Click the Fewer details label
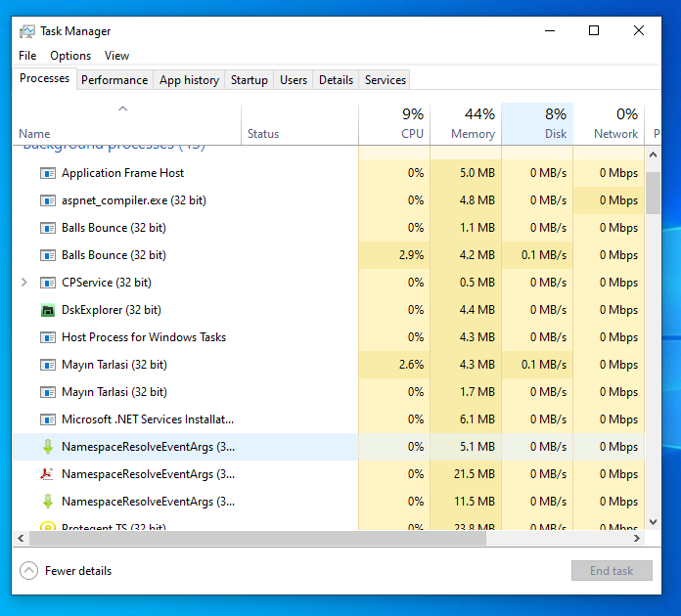This screenshot has width=681, height=616. (78, 571)
